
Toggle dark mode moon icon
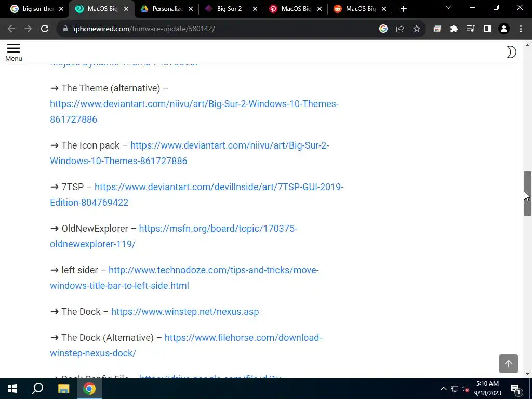511,52
